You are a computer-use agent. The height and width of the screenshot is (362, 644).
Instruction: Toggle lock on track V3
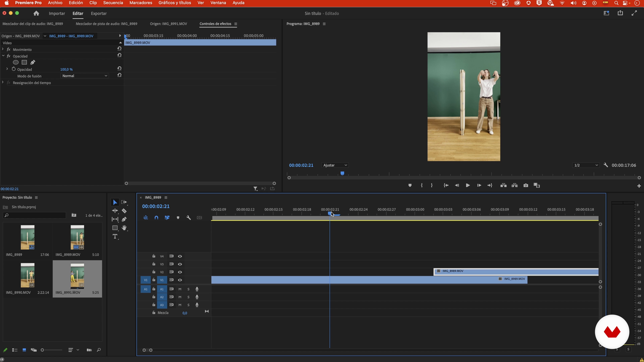point(154,264)
